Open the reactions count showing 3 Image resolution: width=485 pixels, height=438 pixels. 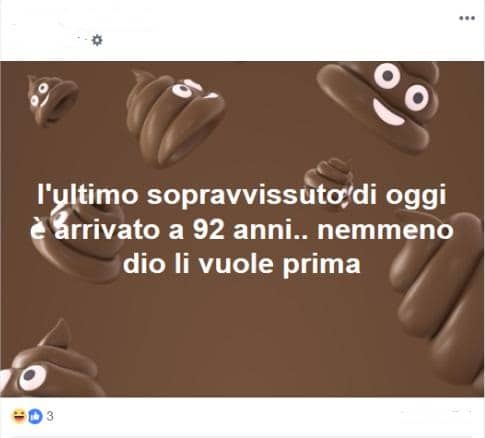pos(50,416)
